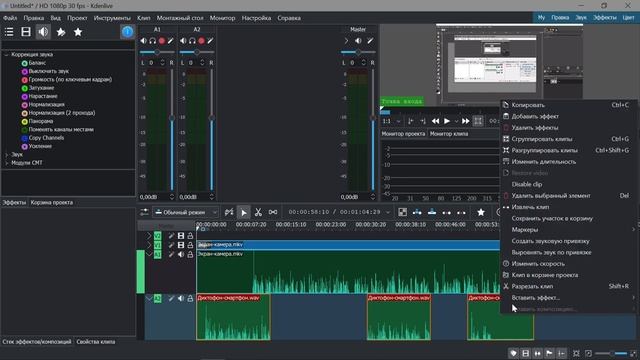
Task: Lock the V1 video track
Action: click(x=190, y=245)
